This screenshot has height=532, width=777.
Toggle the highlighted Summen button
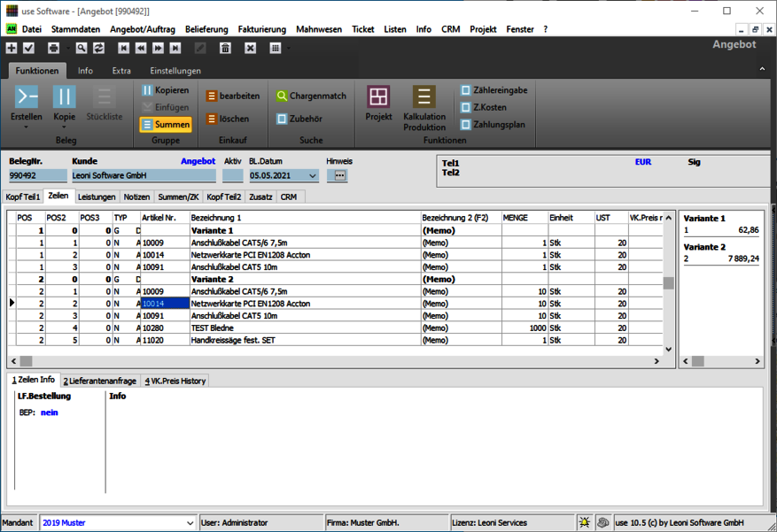[166, 125]
